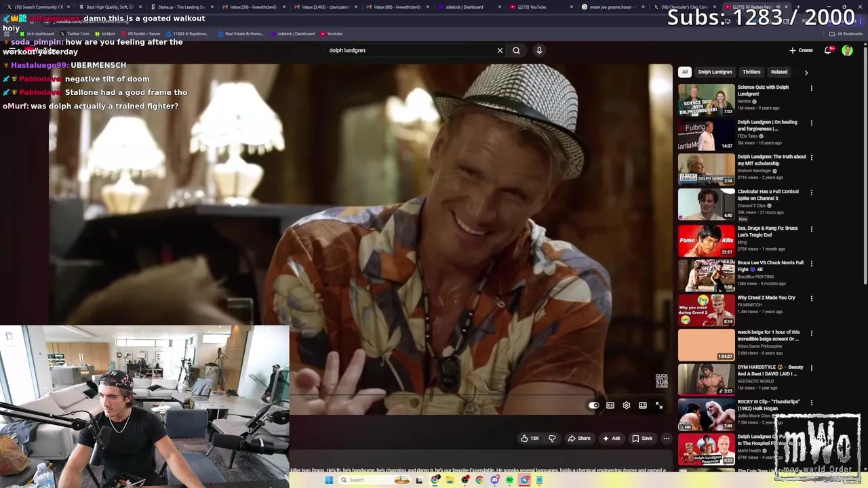Open options for 'Why Creed 2 Made You Cry'
868x488 pixels.
tap(811, 298)
